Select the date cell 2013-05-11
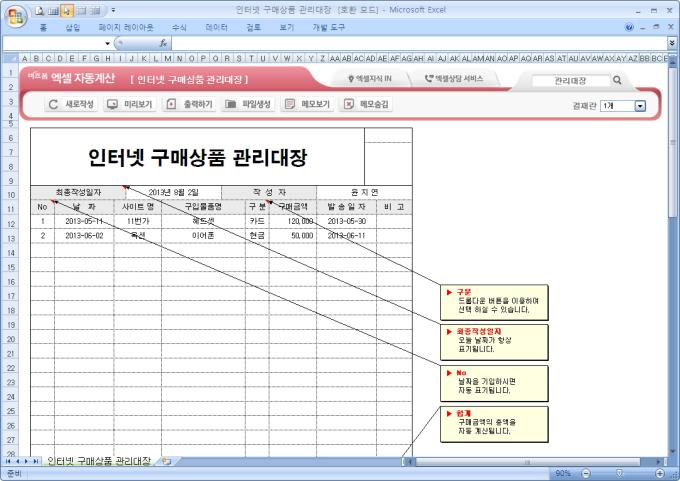The height and width of the screenshot is (481, 680). [x=84, y=221]
